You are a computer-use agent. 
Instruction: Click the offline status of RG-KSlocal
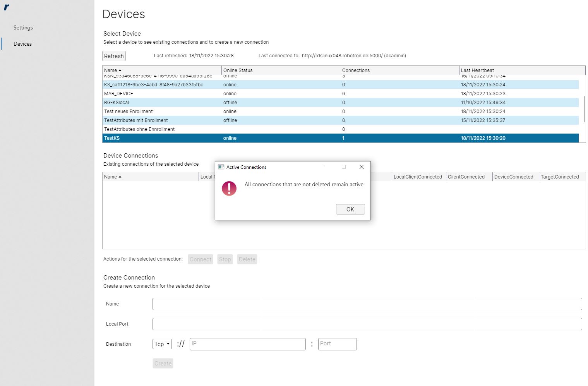tap(230, 103)
